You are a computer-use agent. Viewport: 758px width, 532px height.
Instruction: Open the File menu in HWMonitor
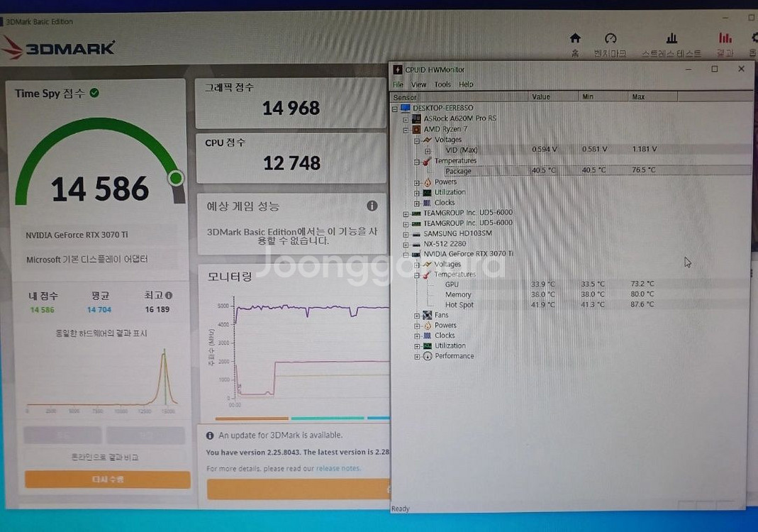(398, 84)
